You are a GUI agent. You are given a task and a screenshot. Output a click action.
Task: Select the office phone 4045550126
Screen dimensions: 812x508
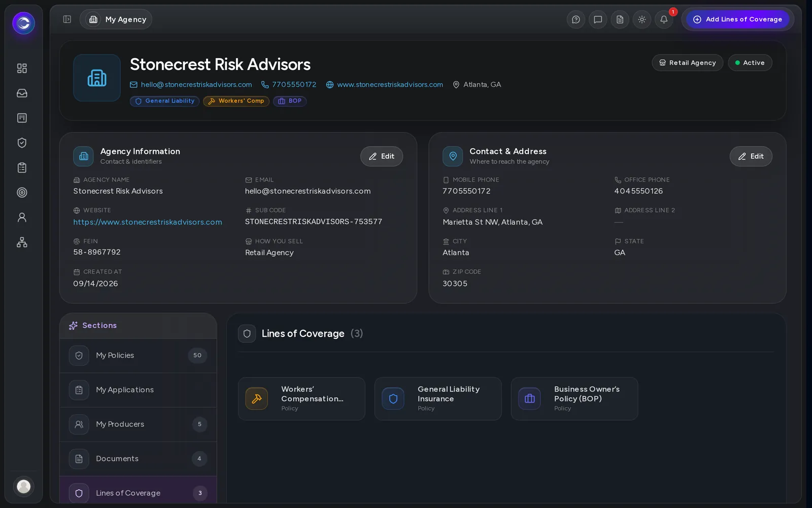pos(638,191)
